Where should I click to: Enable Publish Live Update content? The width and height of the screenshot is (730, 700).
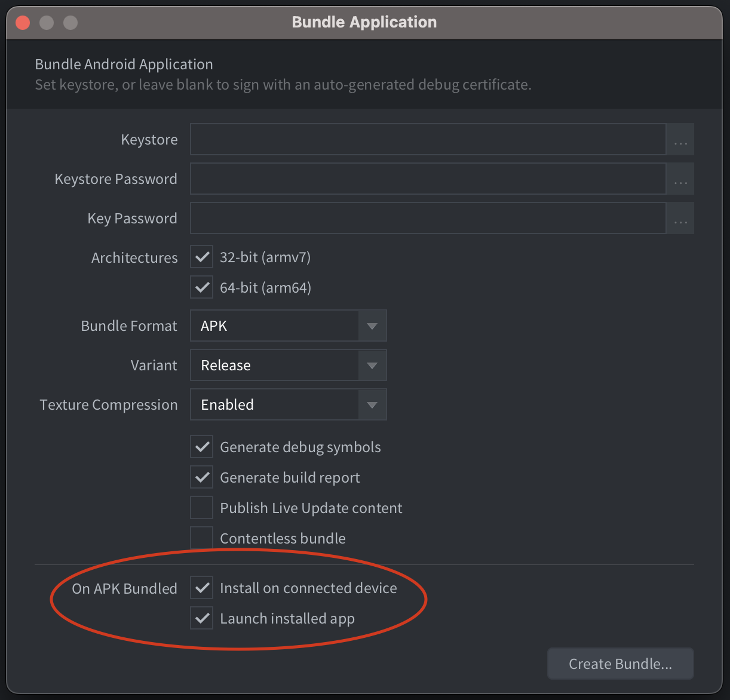click(x=201, y=507)
